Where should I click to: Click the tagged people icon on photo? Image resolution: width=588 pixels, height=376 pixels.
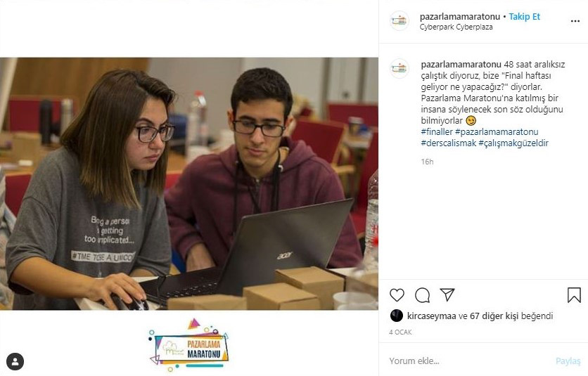[x=15, y=362]
